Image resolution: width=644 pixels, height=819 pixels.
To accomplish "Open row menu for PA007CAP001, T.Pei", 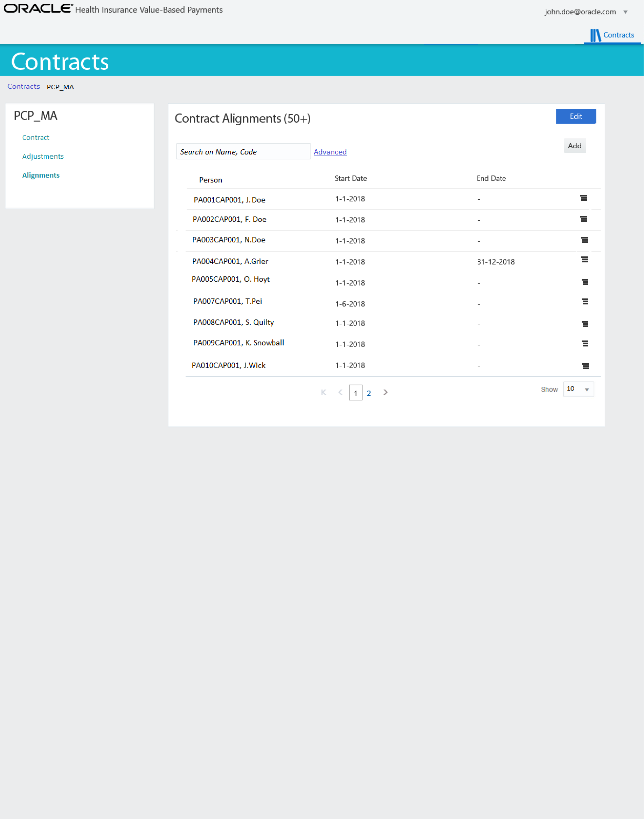I will point(585,301).
